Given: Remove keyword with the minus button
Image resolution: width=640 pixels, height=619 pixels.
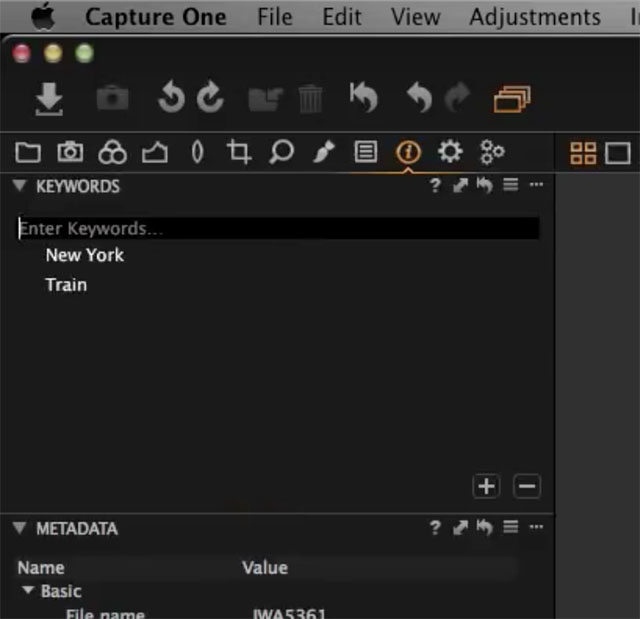Looking at the screenshot, I should click(x=527, y=486).
